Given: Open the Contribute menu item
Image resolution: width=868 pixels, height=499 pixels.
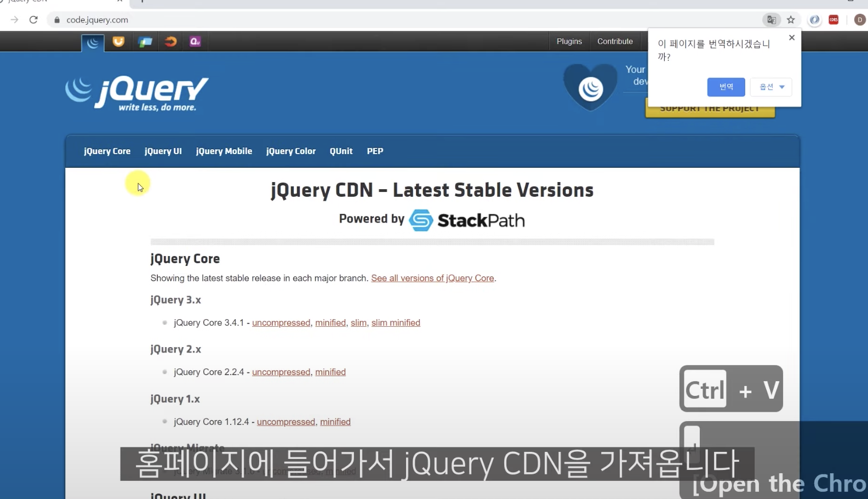Looking at the screenshot, I should 615,42.
